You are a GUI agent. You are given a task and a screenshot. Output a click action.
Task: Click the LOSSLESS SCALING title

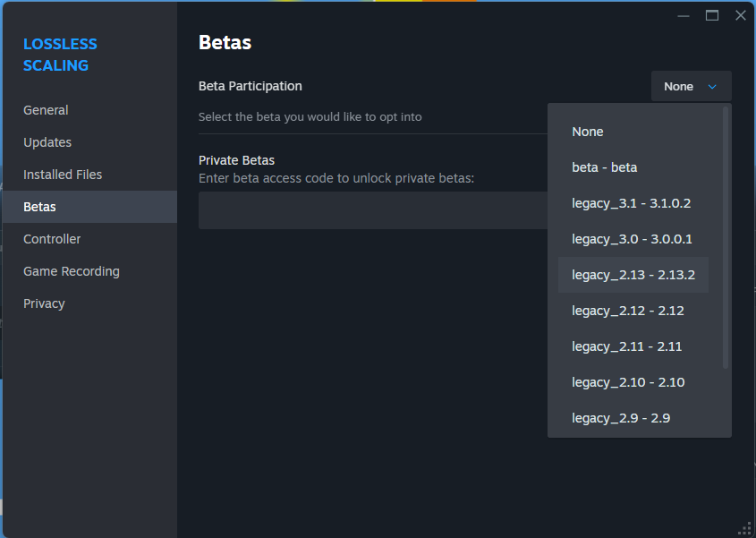coord(60,55)
